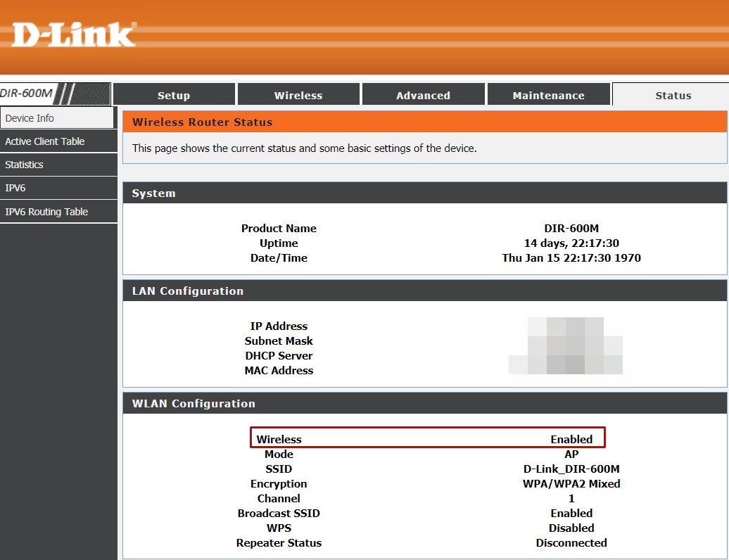Click the LAN Configuration header

(424, 291)
